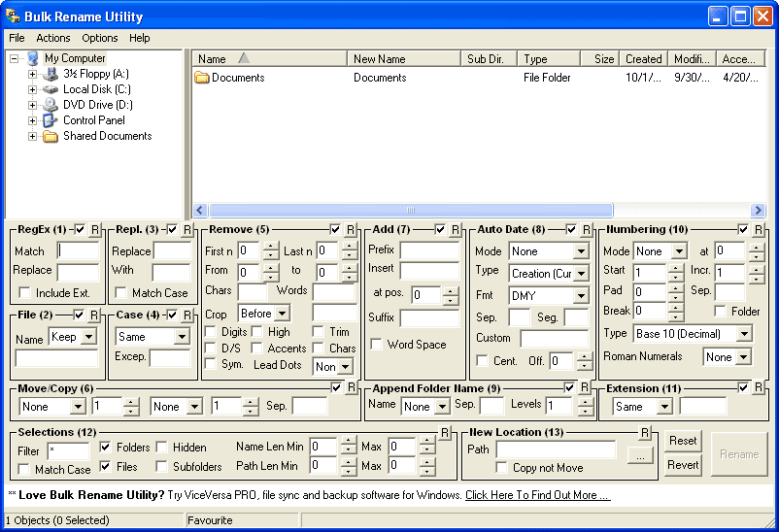Check the Copy not Move option
This screenshot has width=779, height=532.
[502, 467]
